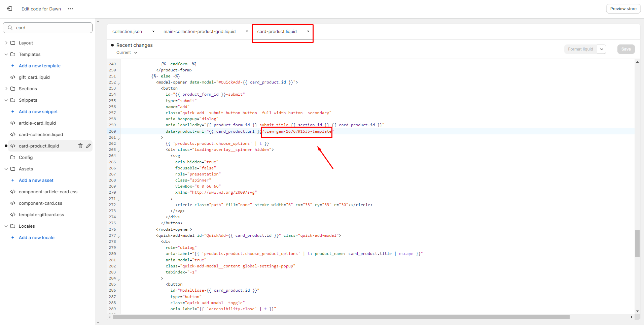This screenshot has height=325, width=644.
Task: Click the file search field containing 'card'
Action: coord(48,28)
